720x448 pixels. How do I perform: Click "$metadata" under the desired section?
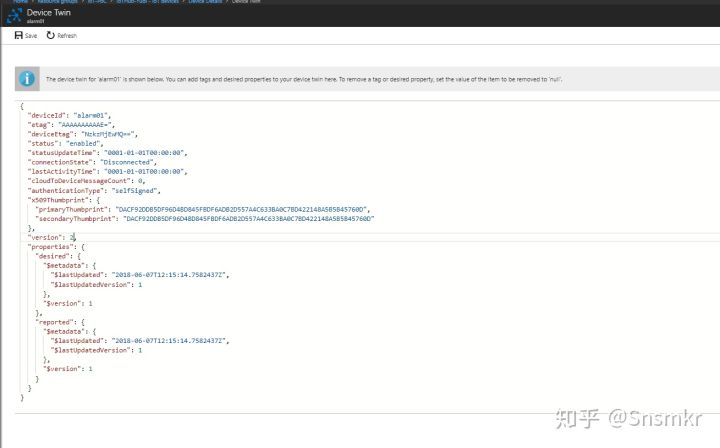point(70,265)
